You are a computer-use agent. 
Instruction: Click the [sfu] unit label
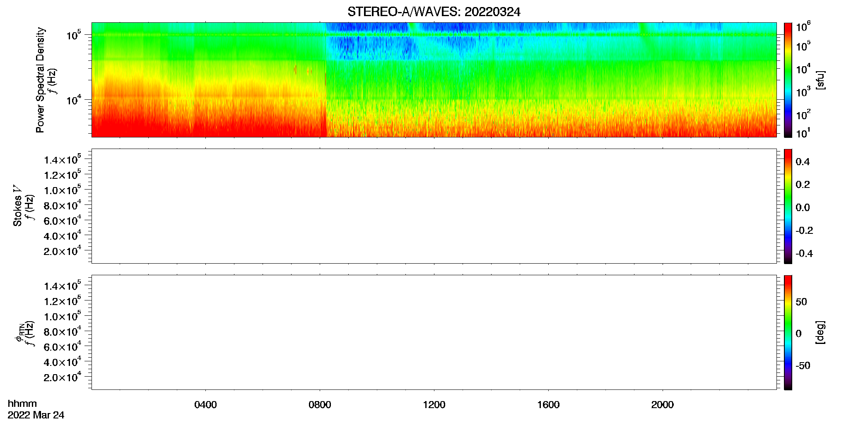coord(820,80)
